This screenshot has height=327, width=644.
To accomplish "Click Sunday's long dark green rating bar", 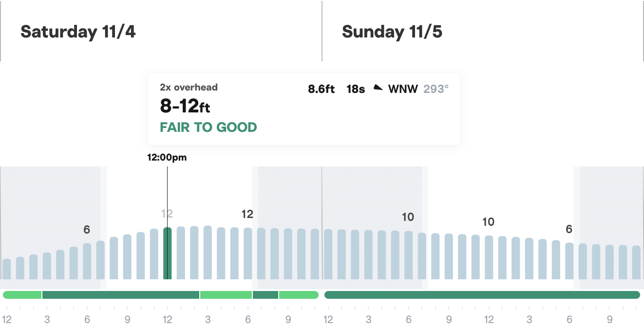I will (482, 295).
